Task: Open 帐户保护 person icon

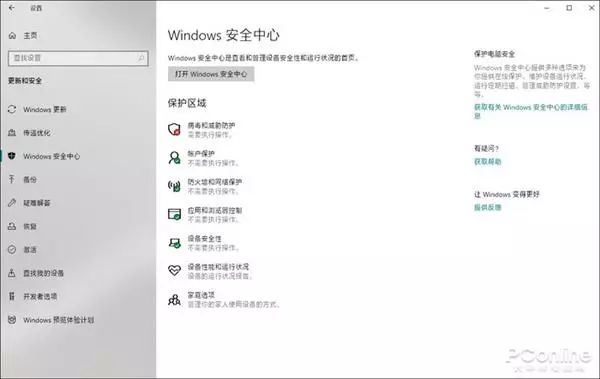Action: tap(174, 158)
